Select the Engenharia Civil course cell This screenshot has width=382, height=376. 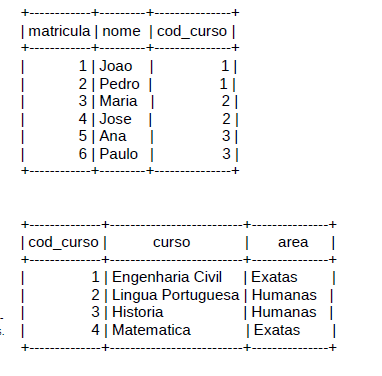point(167,277)
